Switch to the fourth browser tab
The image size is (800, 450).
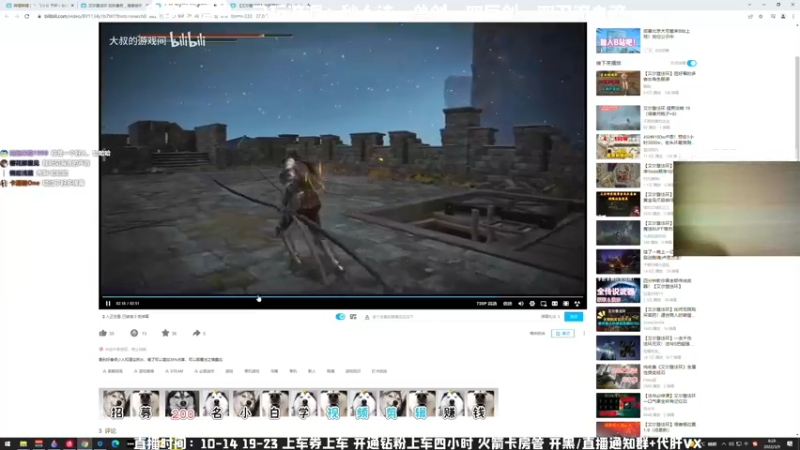tap(265, 5)
